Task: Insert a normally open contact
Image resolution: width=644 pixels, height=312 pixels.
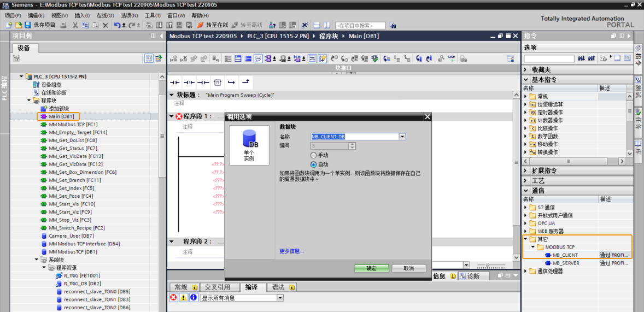Action: [x=175, y=83]
